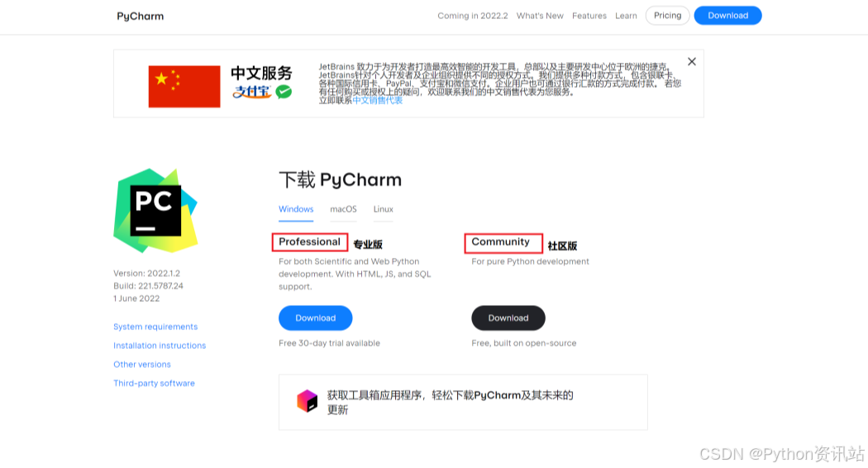The width and height of the screenshot is (868, 468).
Task: Open Installation instructions link
Action: [x=160, y=346]
